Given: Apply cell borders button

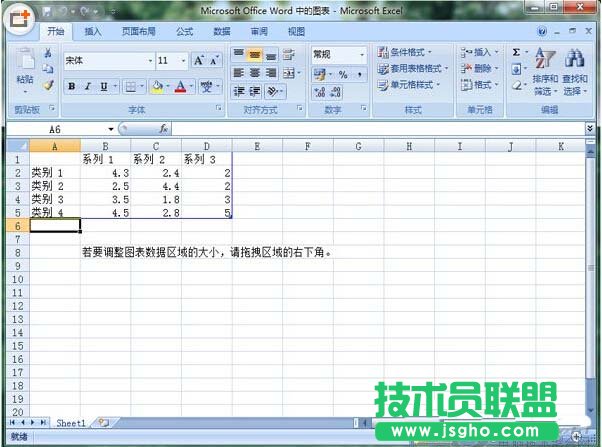Looking at the screenshot, I should click(x=131, y=87).
